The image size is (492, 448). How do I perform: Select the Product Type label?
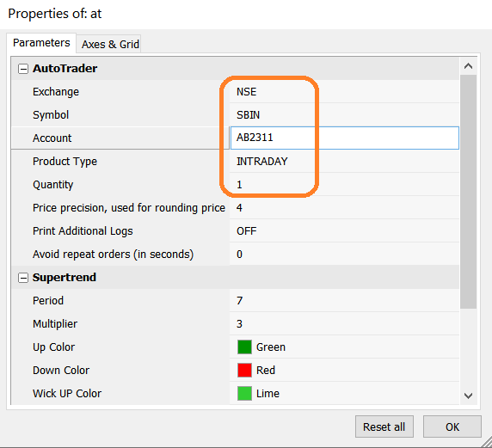point(65,162)
